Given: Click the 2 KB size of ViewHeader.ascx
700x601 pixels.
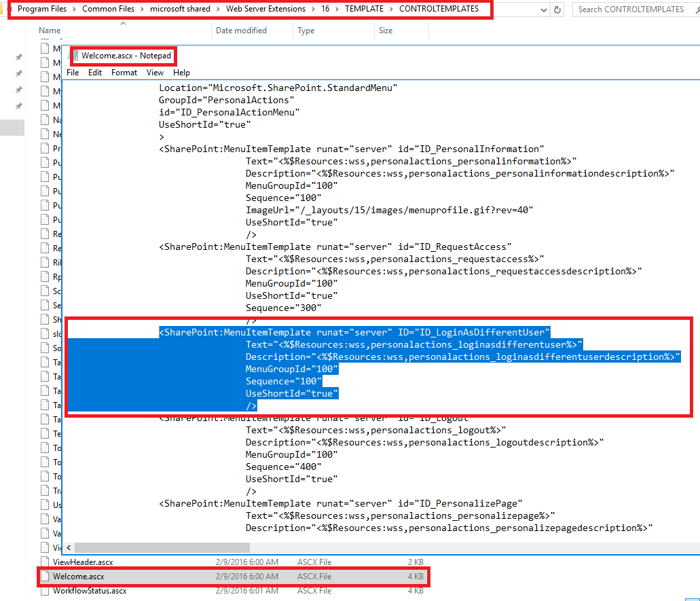Looking at the screenshot, I should pyautogui.click(x=416, y=562).
